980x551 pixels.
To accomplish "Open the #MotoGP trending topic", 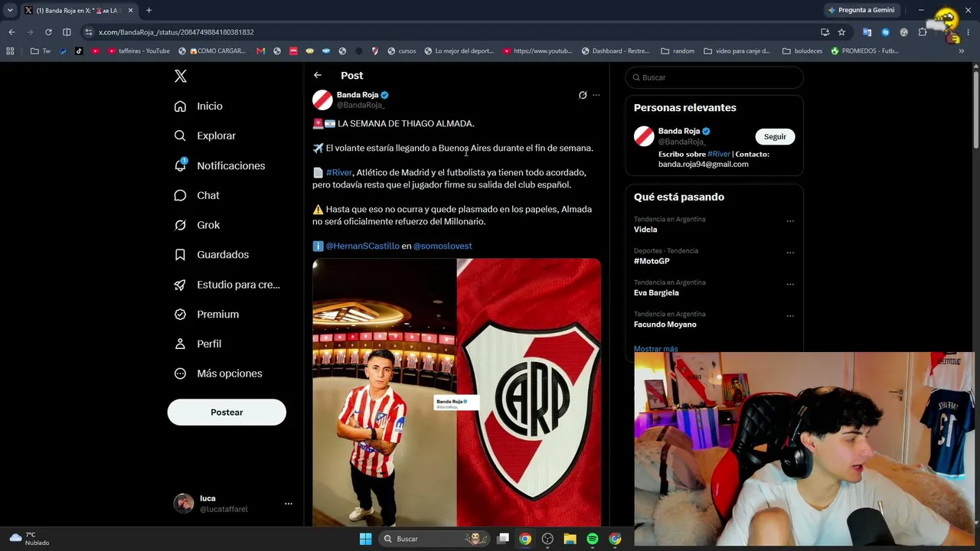I will (652, 261).
